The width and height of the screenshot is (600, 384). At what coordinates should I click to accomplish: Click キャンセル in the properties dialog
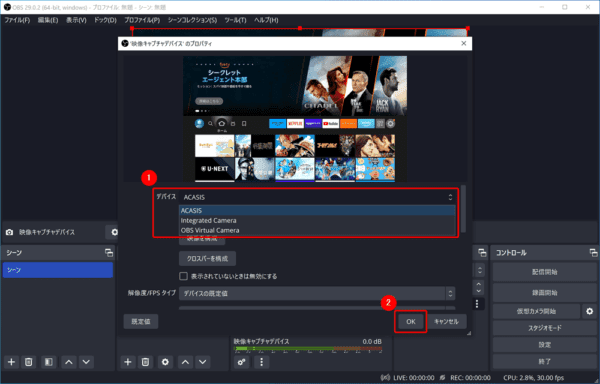(x=447, y=322)
